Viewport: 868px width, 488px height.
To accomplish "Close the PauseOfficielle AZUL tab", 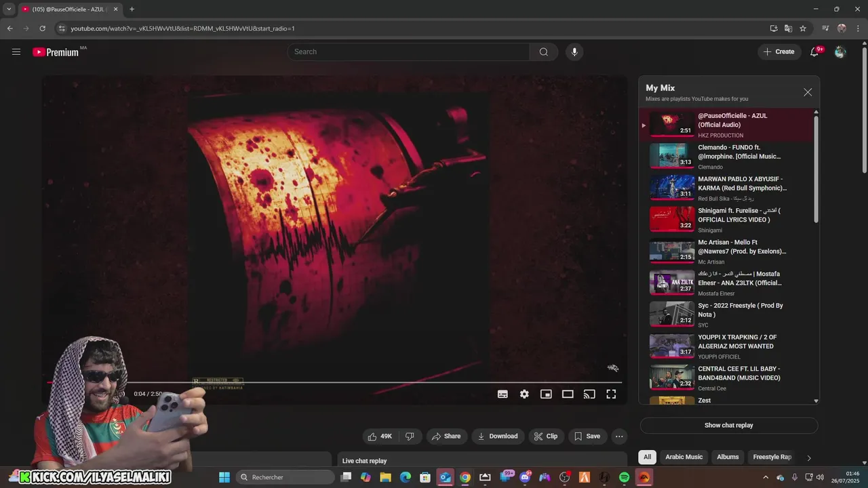I will click(115, 9).
